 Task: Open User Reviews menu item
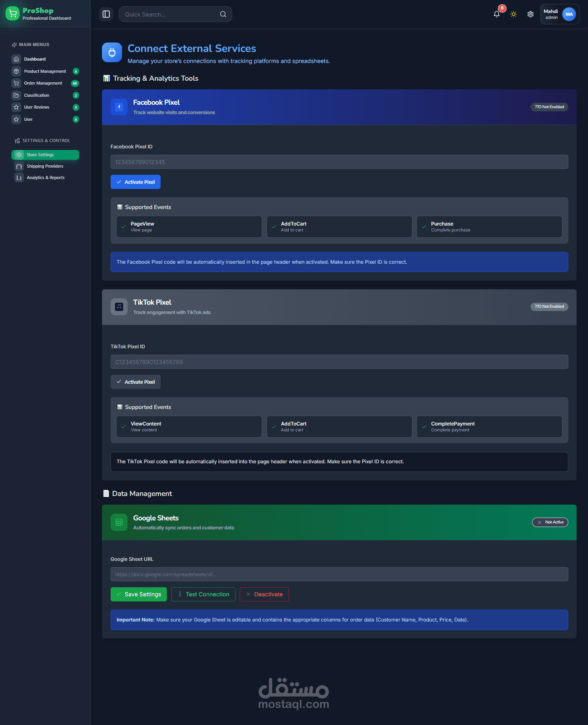point(45,107)
